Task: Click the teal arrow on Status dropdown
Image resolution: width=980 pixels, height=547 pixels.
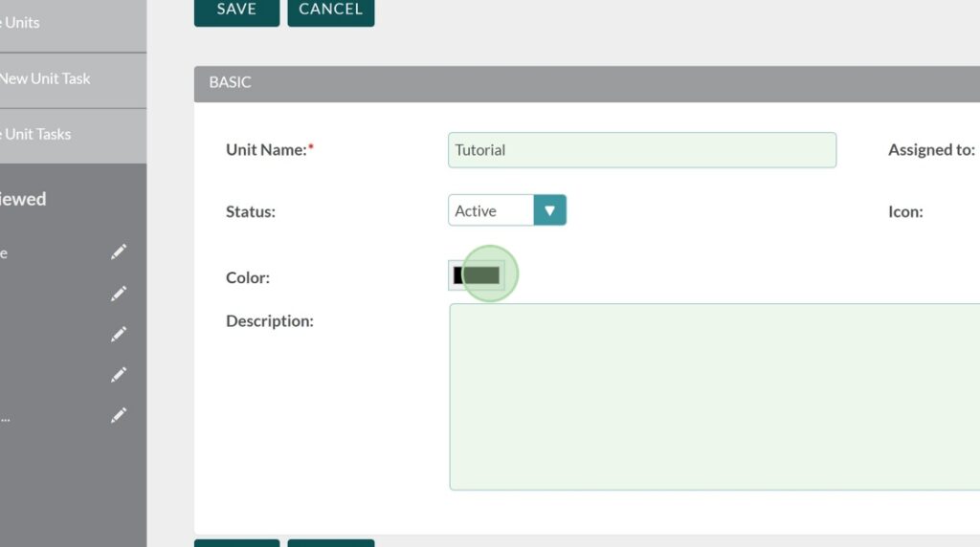Action: (x=549, y=211)
